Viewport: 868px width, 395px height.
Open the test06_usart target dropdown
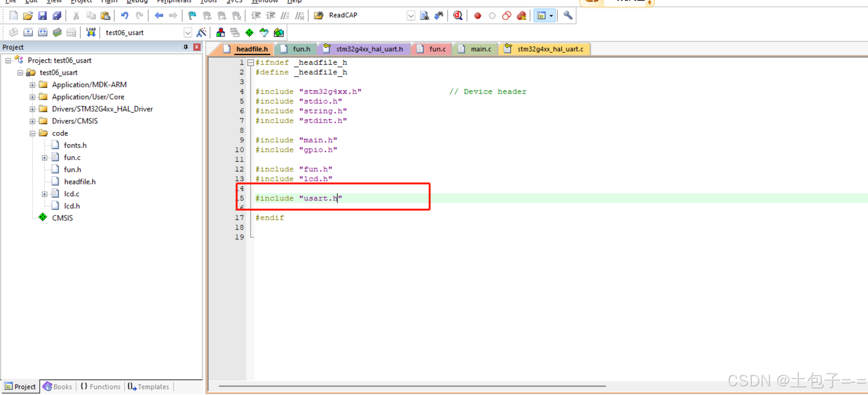tap(188, 33)
